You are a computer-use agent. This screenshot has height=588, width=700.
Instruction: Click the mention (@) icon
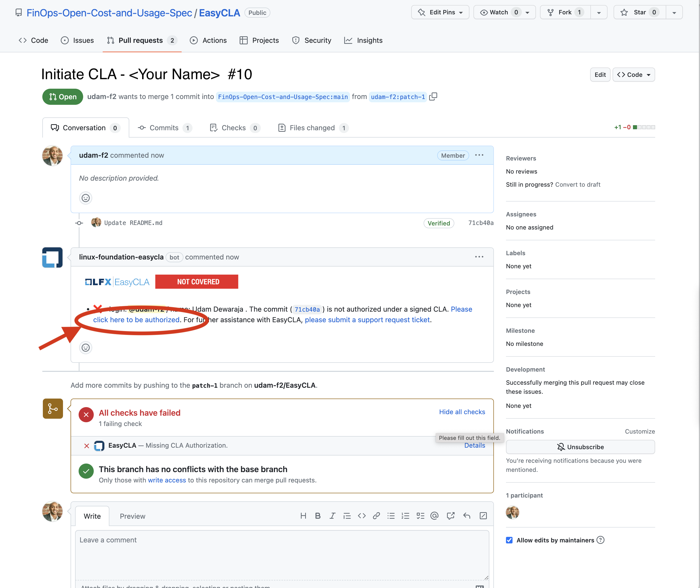click(434, 516)
